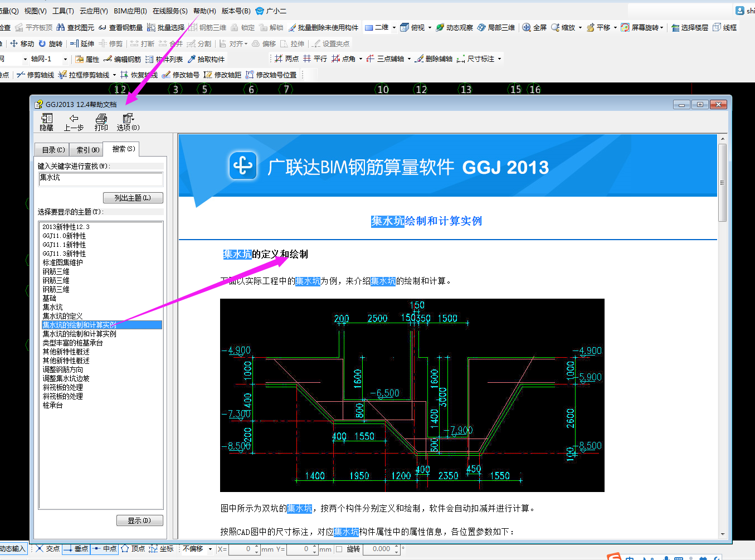755x560 pixels.
Task: Check the 旋转 checkbox in status bar
Action: coord(339,549)
